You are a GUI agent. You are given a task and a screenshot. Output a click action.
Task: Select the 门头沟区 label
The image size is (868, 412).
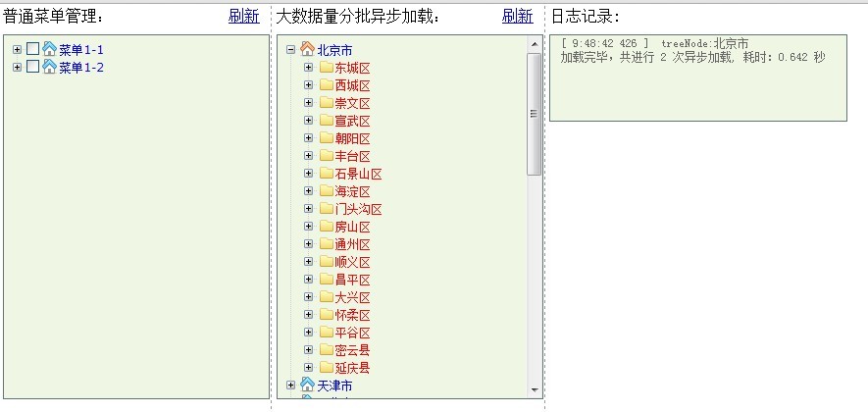(x=358, y=209)
